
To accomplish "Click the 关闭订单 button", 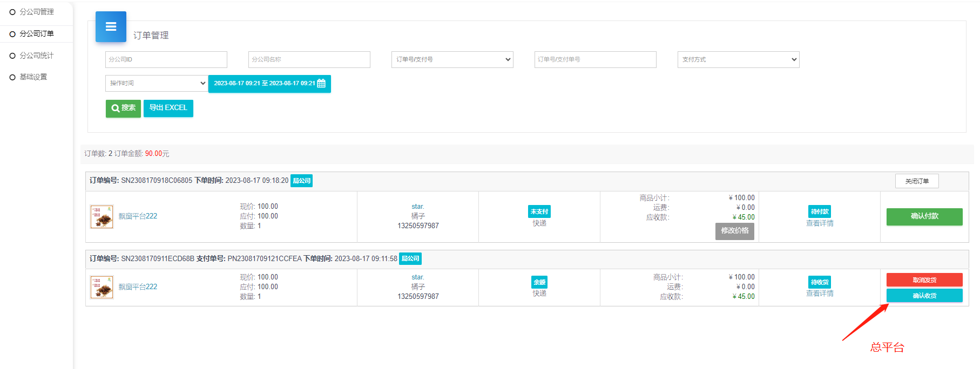I will pos(917,181).
